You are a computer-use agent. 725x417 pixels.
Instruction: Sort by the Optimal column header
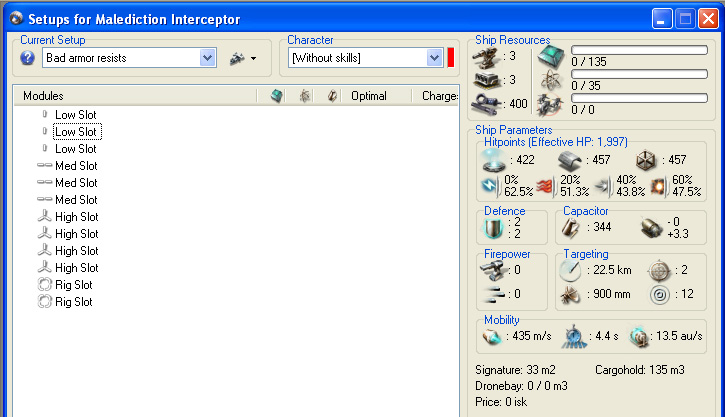tap(369, 96)
